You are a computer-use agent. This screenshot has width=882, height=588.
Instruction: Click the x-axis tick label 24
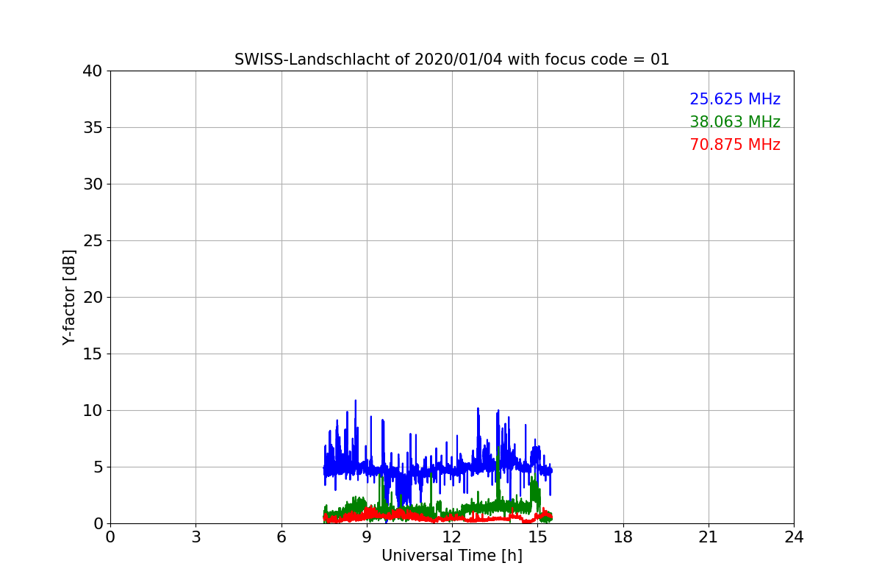click(x=794, y=537)
